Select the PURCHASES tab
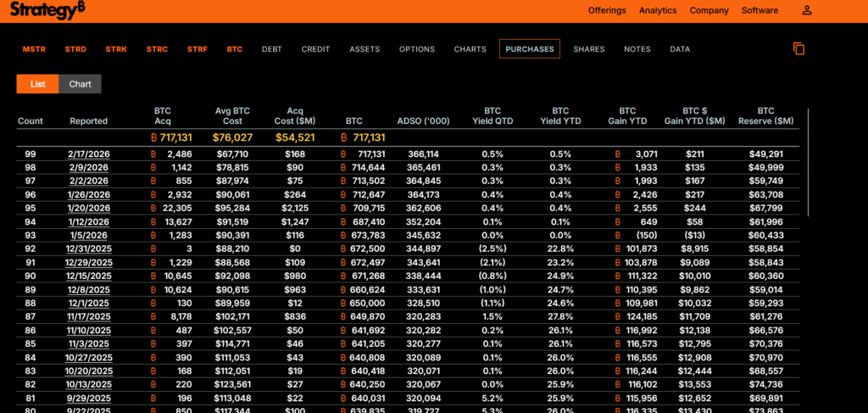The width and height of the screenshot is (868, 413). 530,49
